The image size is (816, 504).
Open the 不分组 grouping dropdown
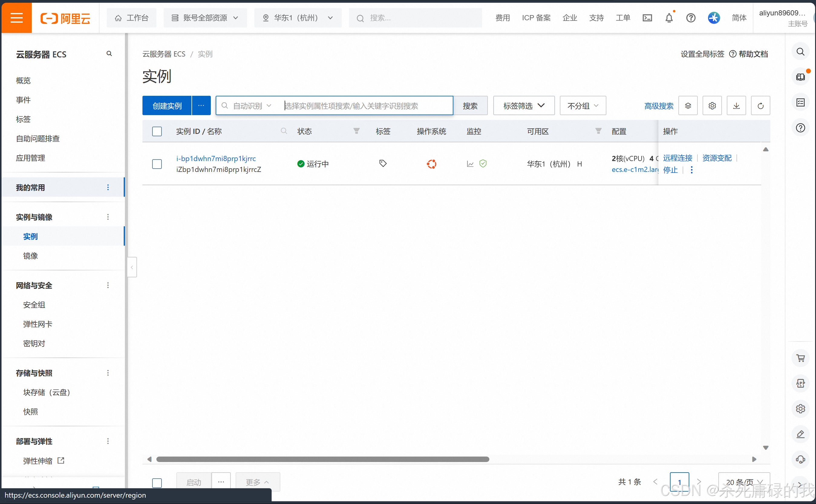pyautogui.click(x=583, y=106)
